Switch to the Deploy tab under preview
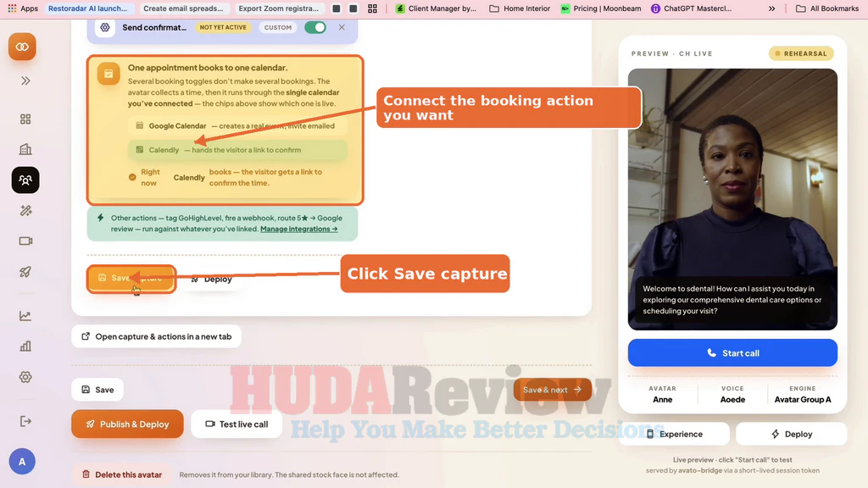This screenshot has height=488, width=868. (x=792, y=434)
